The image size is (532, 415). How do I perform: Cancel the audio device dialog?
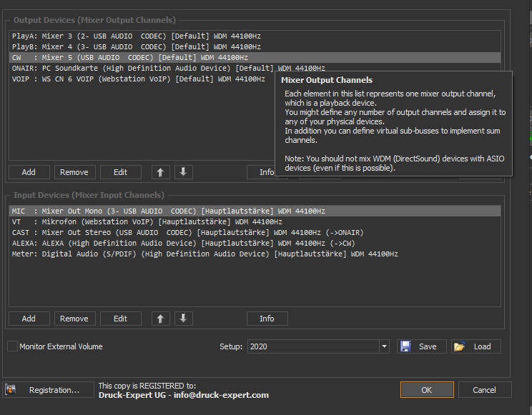point(484,390)
